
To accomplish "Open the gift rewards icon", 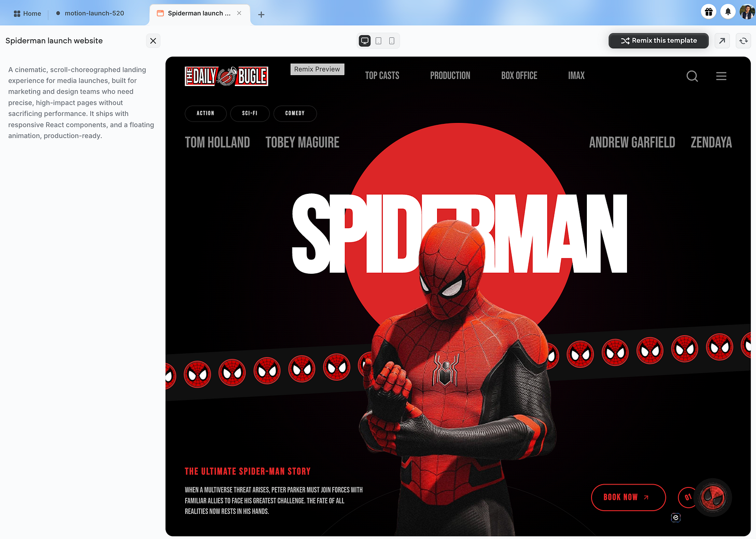I will 708,12.
